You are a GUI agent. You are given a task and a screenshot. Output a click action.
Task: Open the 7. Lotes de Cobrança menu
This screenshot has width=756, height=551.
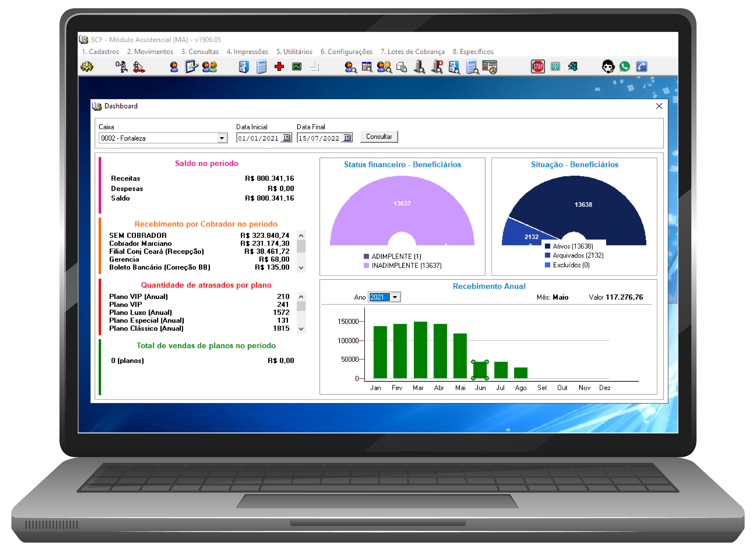413,52
